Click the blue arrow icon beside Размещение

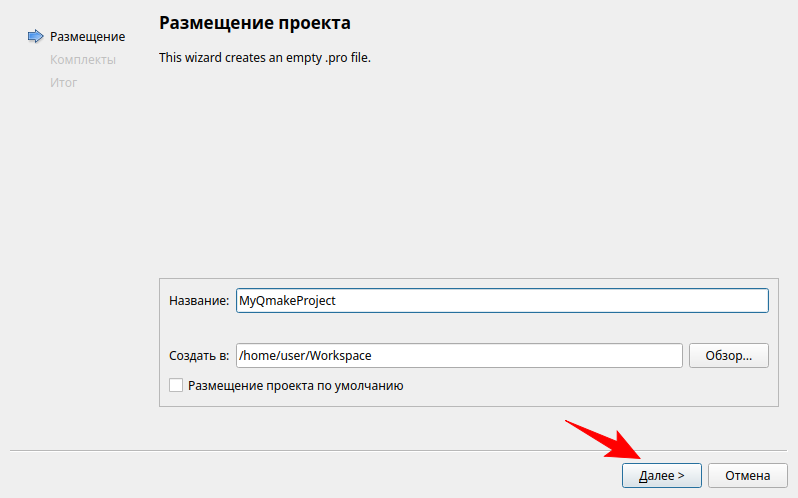[35, 37]
